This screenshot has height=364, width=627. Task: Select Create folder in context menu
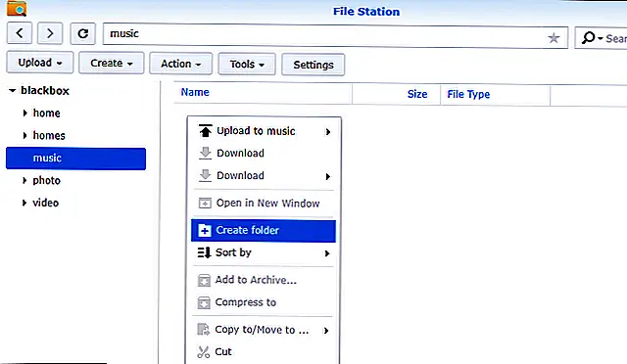pyautogui.click(x=264, y=231)
